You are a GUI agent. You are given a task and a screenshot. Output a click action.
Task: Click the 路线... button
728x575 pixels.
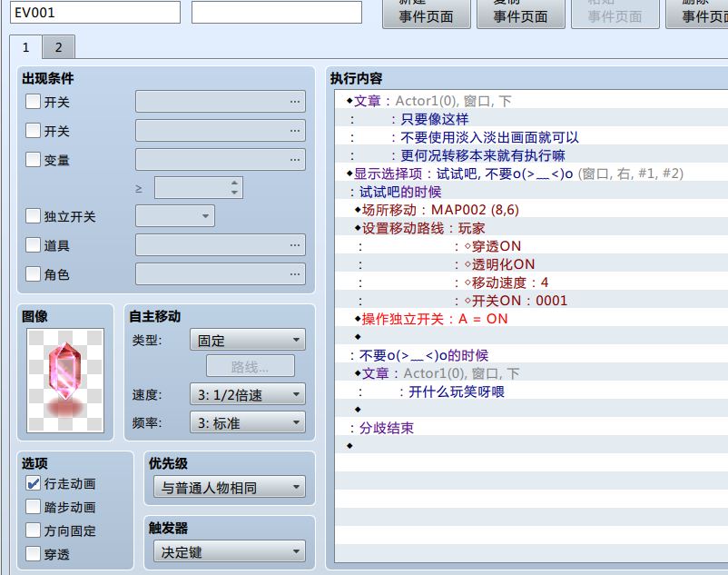click(x=251, y=367)
